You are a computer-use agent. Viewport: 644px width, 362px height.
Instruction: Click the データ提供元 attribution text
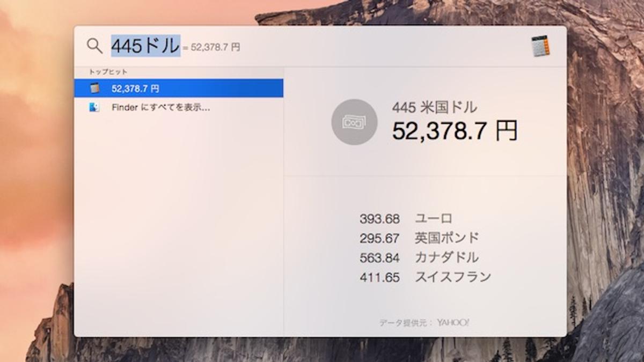pyautogui.click(x=407, y=323)
